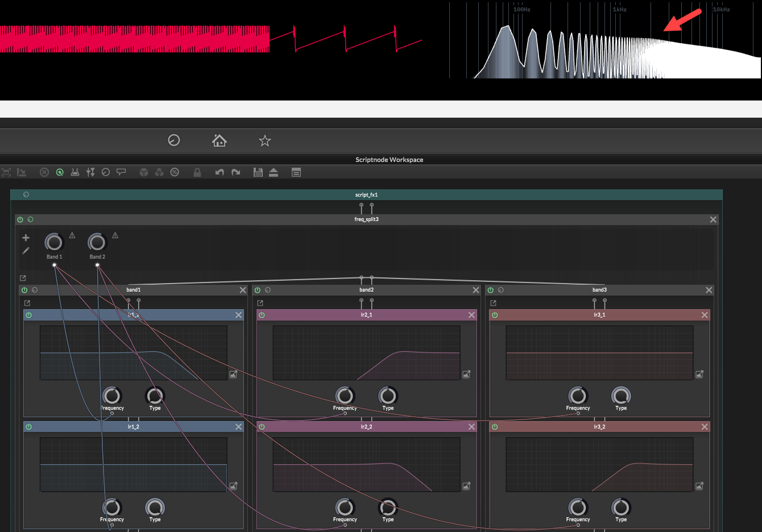Screen dimensions: 762x532
Task: Expand the lr3_2 filter graph popup
Action: (699, 486)
